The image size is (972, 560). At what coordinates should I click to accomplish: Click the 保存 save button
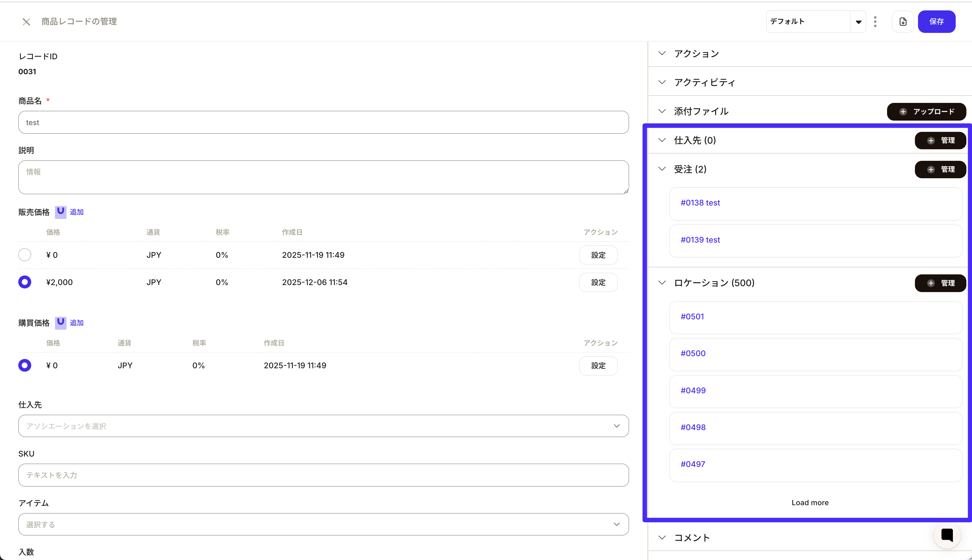tap(936, 22)
